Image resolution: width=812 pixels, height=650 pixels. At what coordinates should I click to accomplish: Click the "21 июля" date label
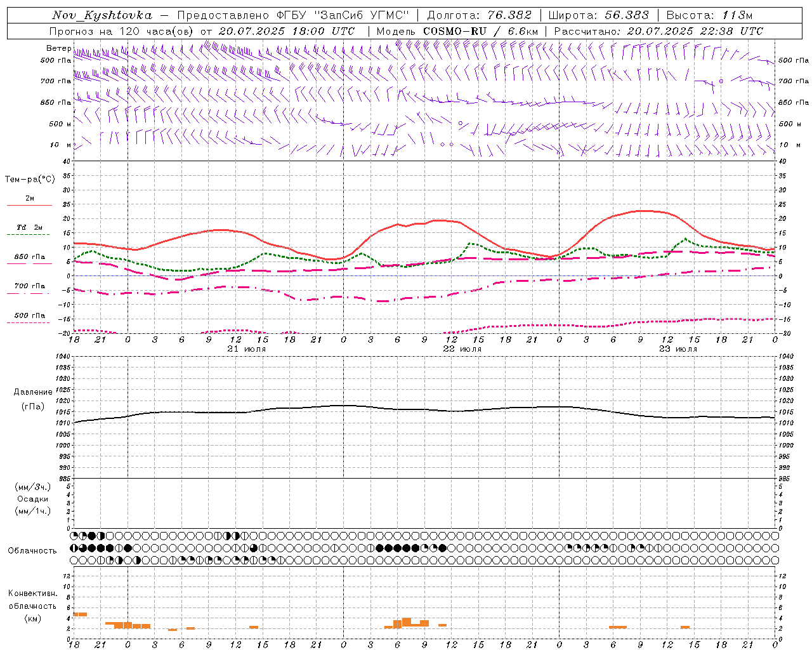[x=247, y=349]
